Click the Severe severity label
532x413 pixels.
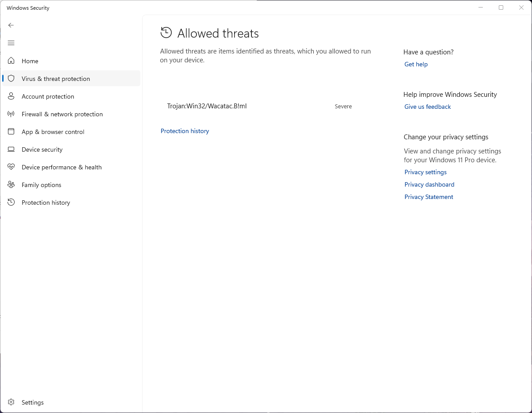coord(343,107)
